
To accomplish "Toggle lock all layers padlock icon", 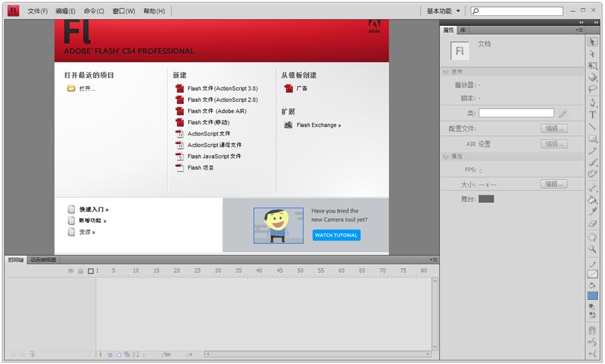I will 80,270.
